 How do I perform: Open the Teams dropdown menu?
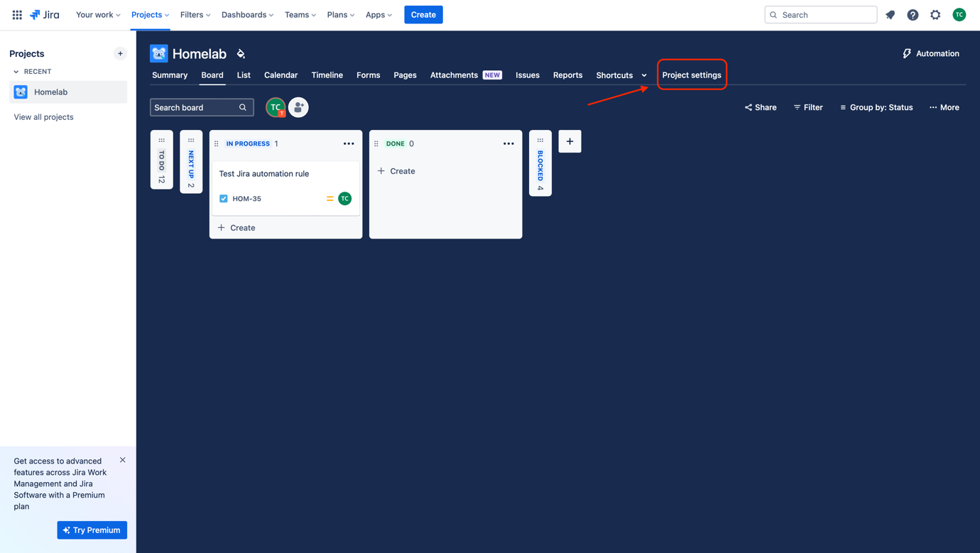point(300,15)
